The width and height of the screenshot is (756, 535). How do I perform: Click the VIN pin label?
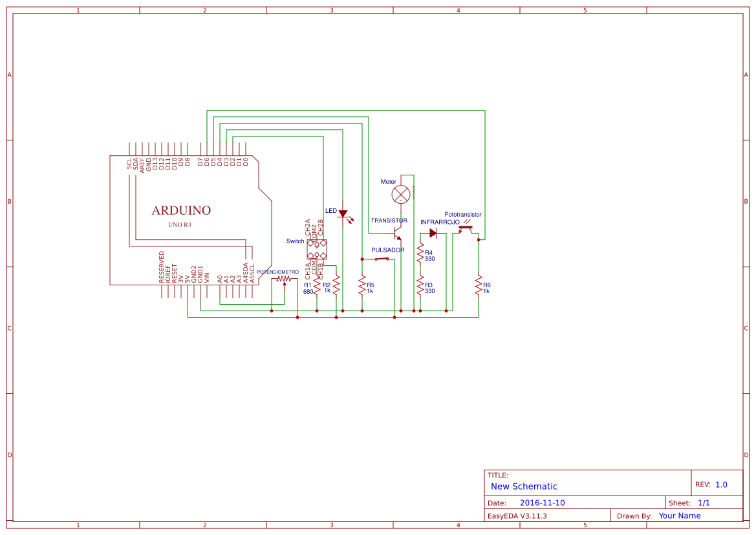point(207,278)
